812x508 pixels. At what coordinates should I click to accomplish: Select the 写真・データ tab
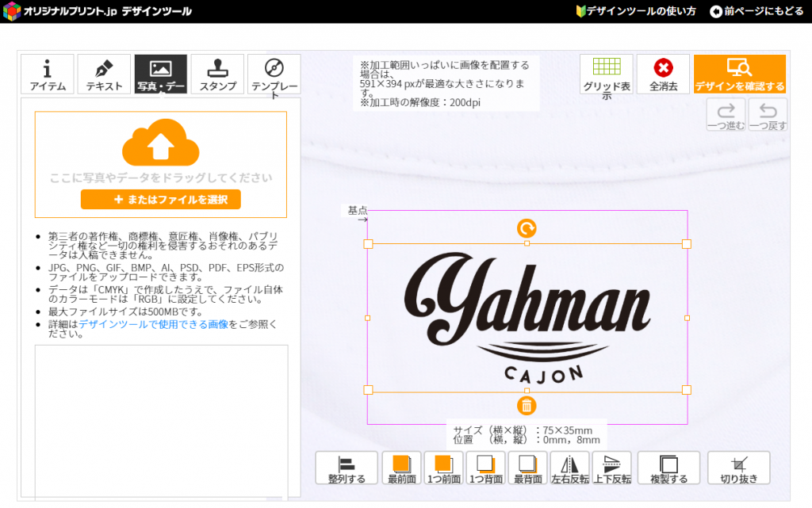click(160, 74)
